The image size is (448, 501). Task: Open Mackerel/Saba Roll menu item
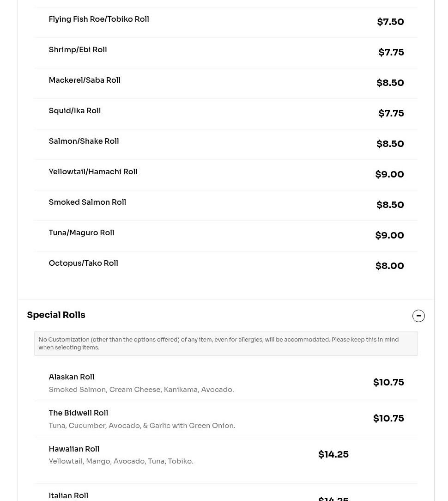tap(85, 80)
